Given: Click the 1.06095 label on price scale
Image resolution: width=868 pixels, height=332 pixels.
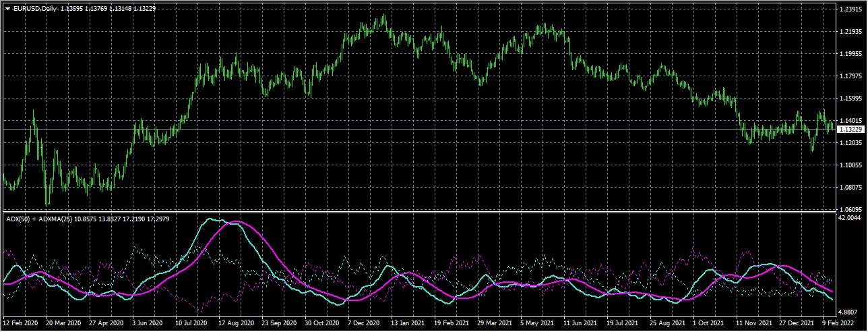Looking at the screenshot, I should coord(849,210).
